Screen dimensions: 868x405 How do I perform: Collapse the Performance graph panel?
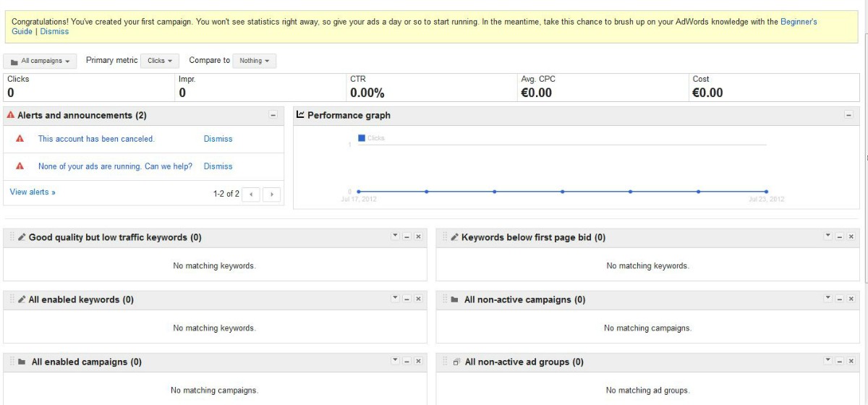point(848,115)
